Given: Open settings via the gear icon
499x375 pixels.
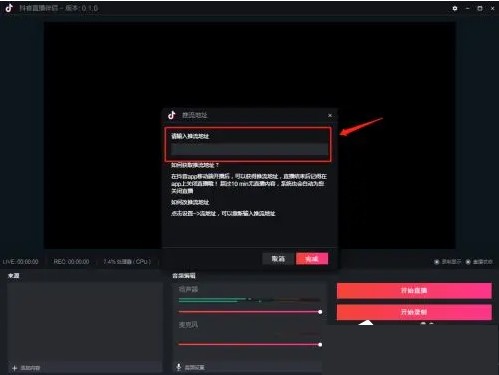Looking at the screenshot, I should (x=455, y=8).
